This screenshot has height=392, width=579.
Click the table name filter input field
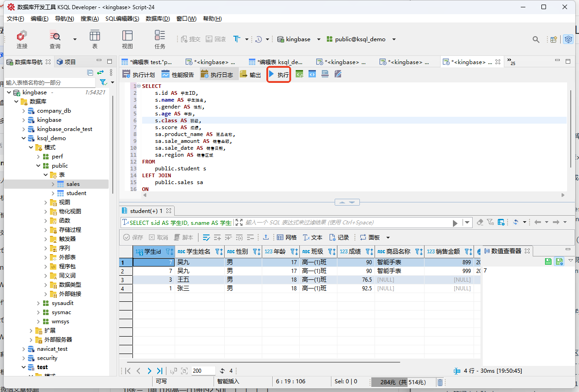(50, 82)
